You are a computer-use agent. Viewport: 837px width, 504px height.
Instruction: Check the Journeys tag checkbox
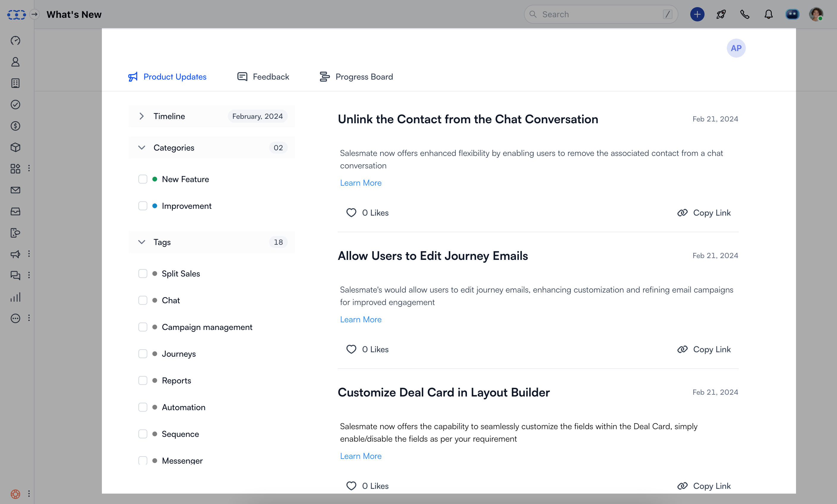point(143,353)
